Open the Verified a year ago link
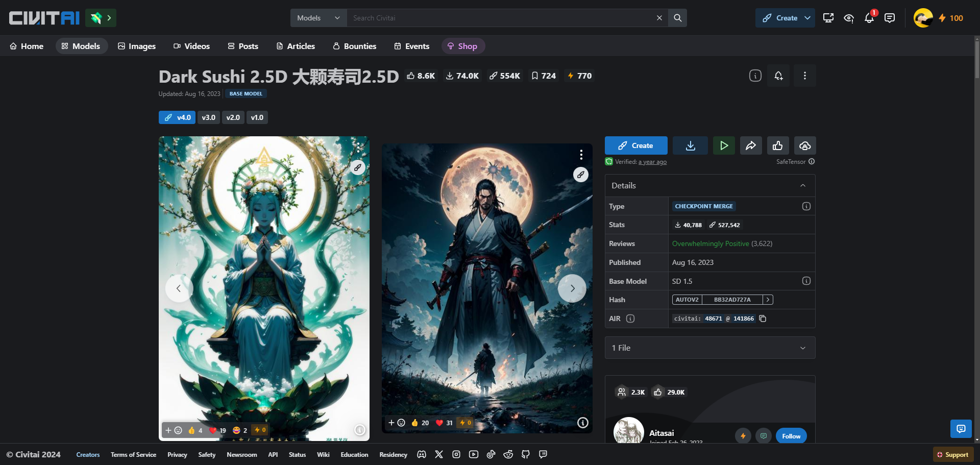 coord(652,162)
